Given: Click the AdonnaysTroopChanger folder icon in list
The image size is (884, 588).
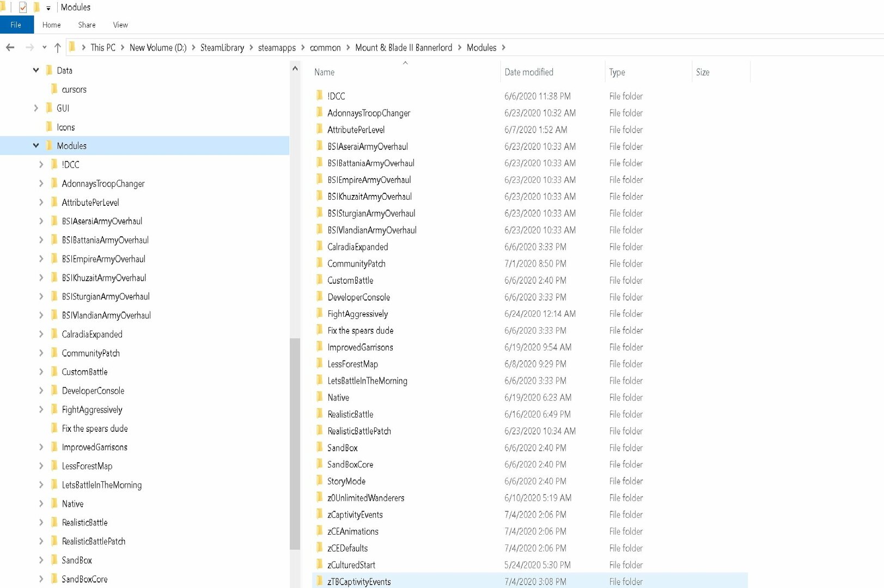Looking at the screenshot, I should [320, 113].
